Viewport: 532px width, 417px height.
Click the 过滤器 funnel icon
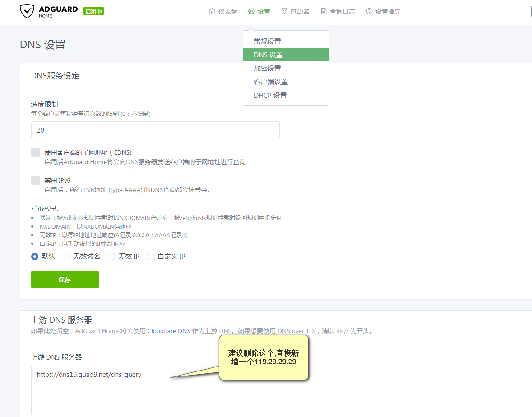[x=284, y=11]
